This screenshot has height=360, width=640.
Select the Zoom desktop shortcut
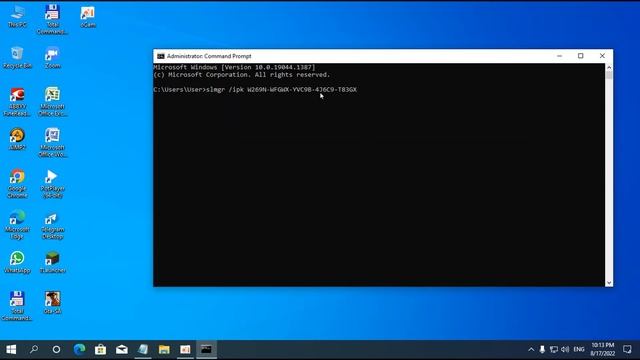coord(52,58)
